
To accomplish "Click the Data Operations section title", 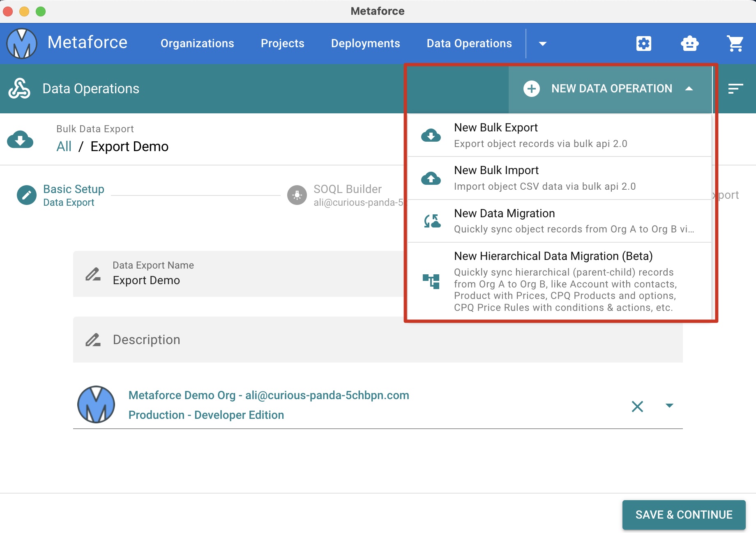I will [x=91, y=89].
